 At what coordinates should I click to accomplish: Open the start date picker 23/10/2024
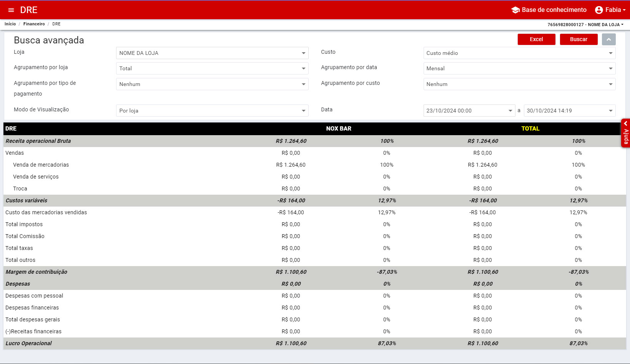[469, 111]
